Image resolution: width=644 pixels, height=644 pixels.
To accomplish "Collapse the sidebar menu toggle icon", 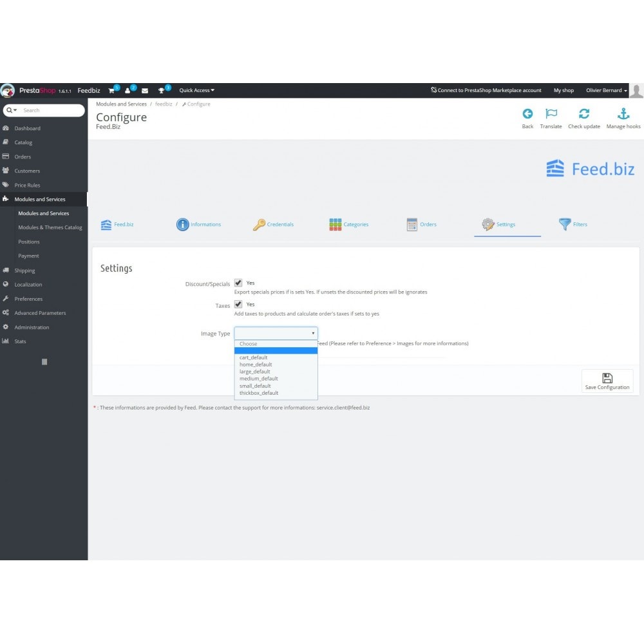I will tap(44, 362).
